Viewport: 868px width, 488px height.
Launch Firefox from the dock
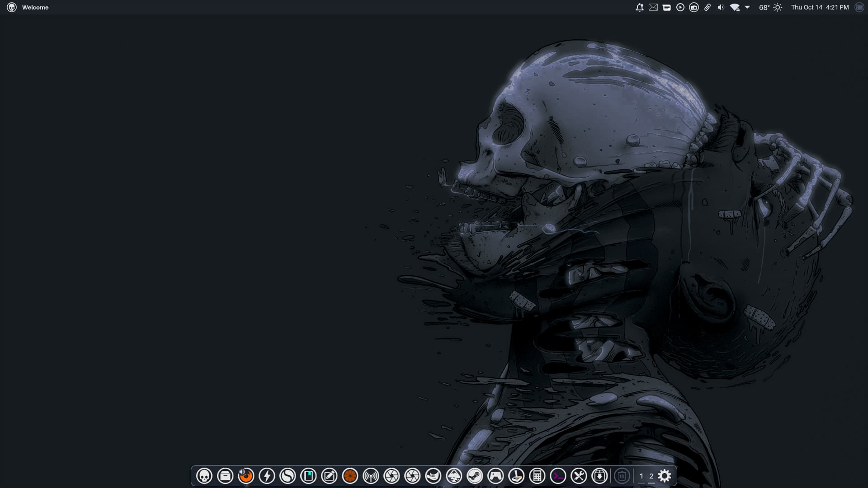(246, 476)
